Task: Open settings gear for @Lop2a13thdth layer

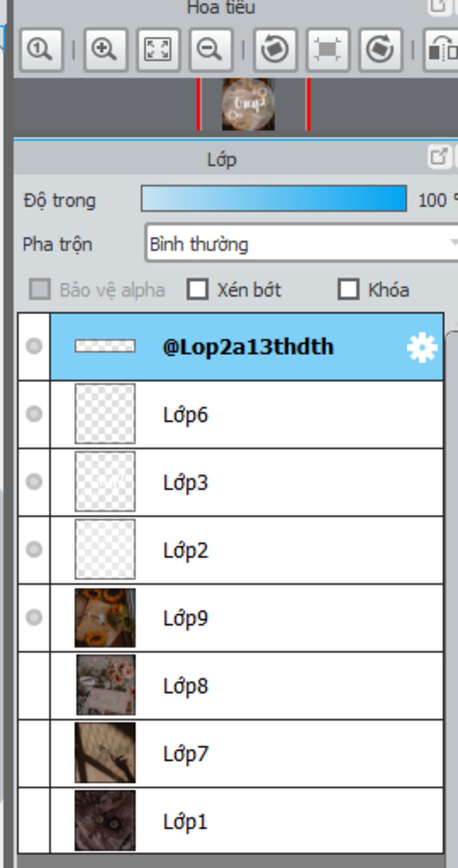Action: coord(422,347)
